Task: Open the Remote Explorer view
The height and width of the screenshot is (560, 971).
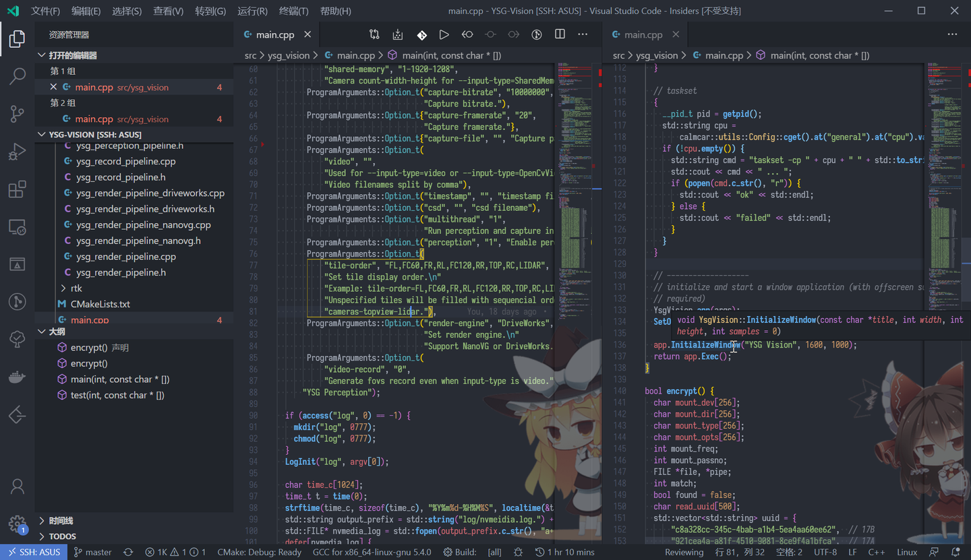Action: 17,227
